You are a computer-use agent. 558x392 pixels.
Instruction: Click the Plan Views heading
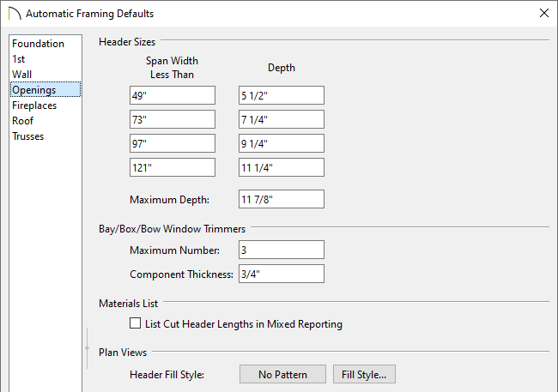[123, 353]
